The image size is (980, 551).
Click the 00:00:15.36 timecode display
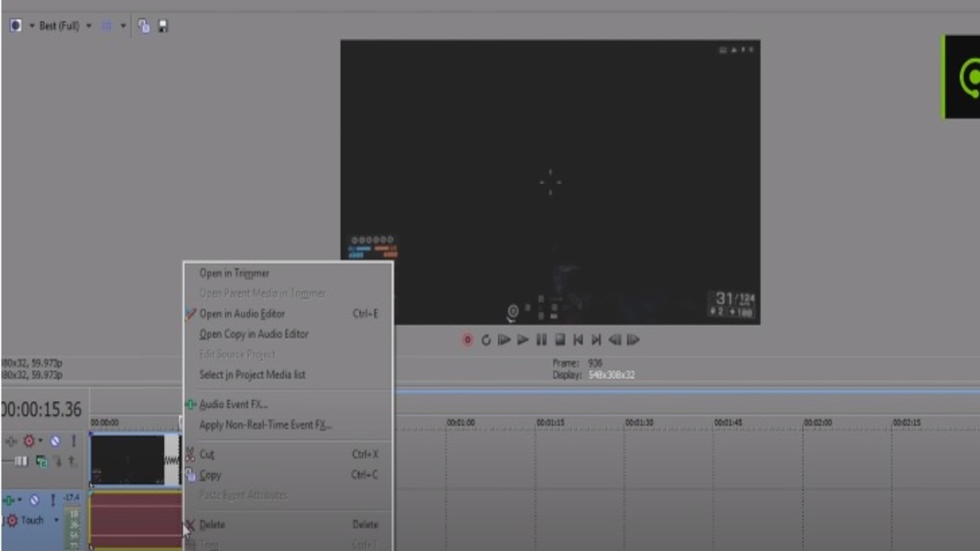point(41,409)
